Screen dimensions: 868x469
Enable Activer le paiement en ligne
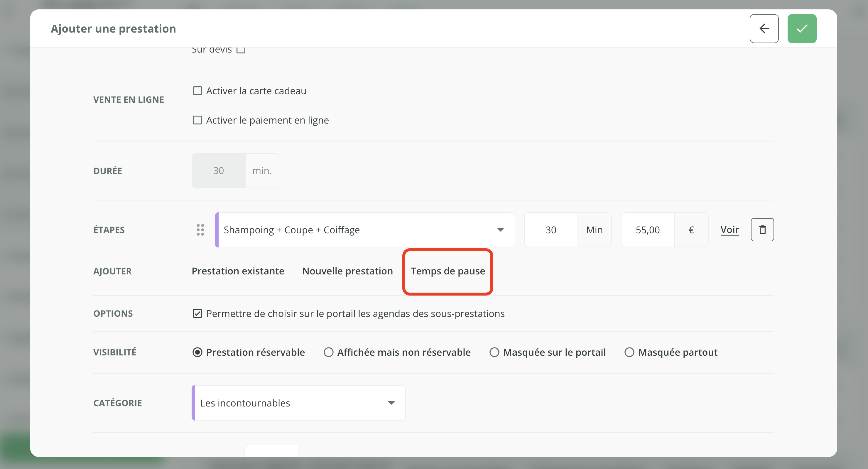point(197,120)
